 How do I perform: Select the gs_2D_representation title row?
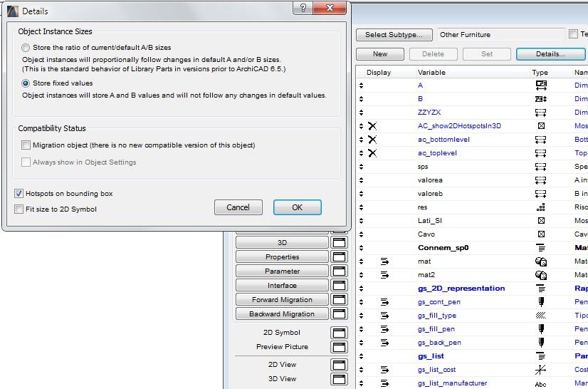click(x=461, y=289)
